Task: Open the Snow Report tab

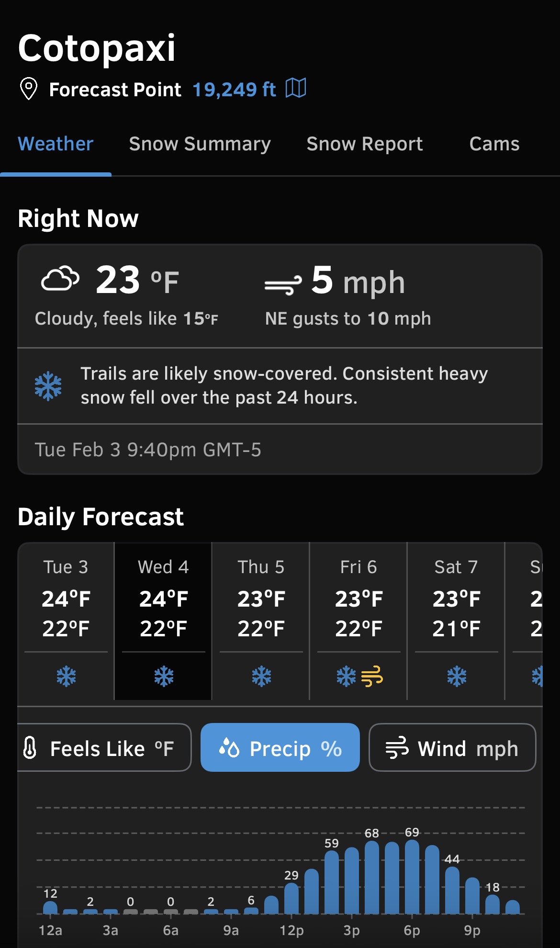Action: click(364, 144)
